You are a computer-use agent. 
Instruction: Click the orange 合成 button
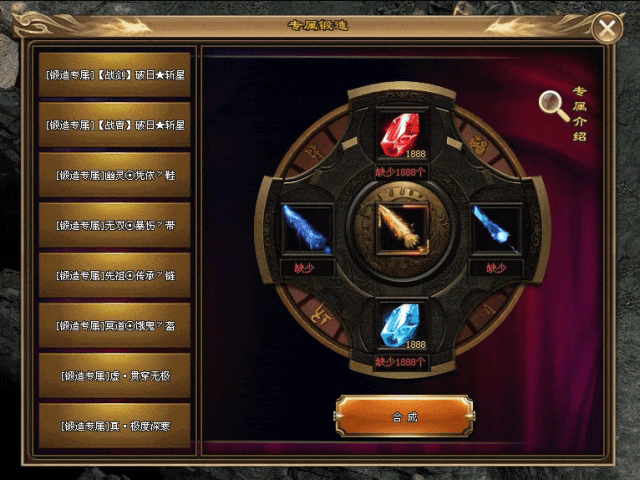tap(404, 416)
